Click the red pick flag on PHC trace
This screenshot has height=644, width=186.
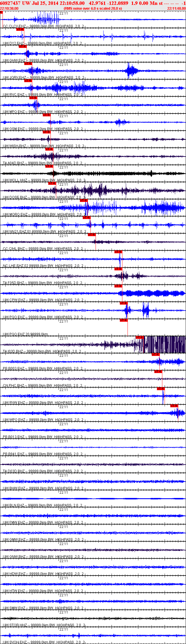(158, 372)
